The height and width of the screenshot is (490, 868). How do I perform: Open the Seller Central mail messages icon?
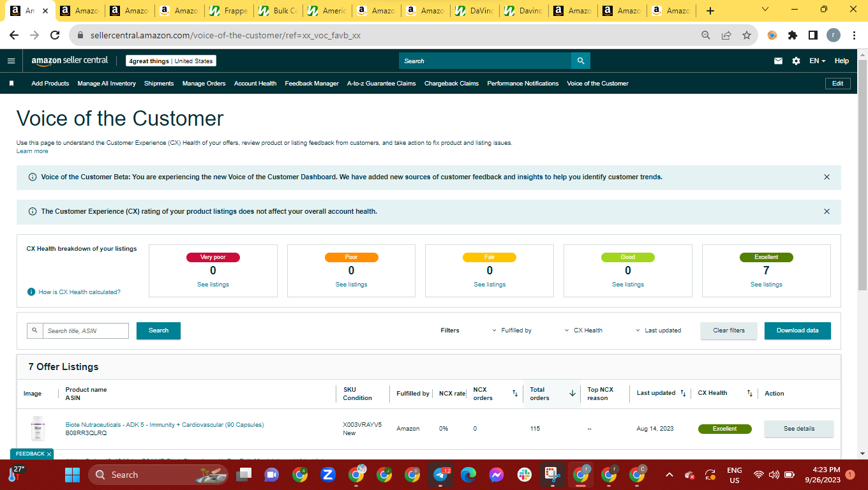click(778, 61)
